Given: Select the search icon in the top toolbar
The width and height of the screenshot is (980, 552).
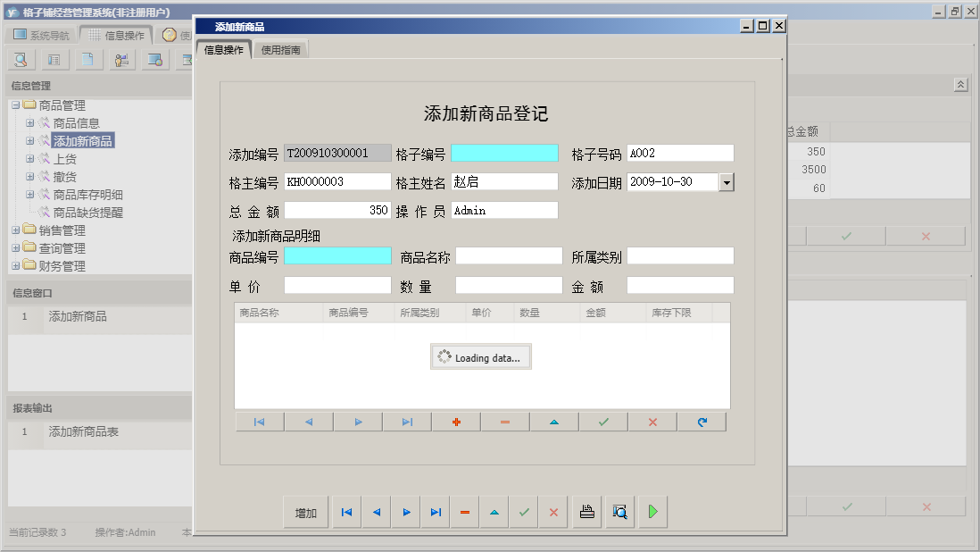Looking at the screenshot, I should click(20, 59).
